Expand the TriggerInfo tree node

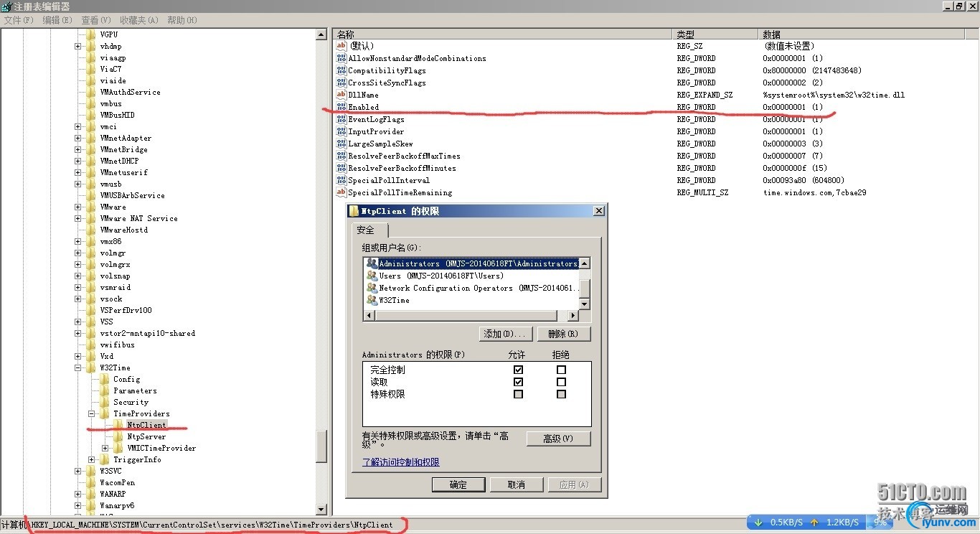coord(91,459)
